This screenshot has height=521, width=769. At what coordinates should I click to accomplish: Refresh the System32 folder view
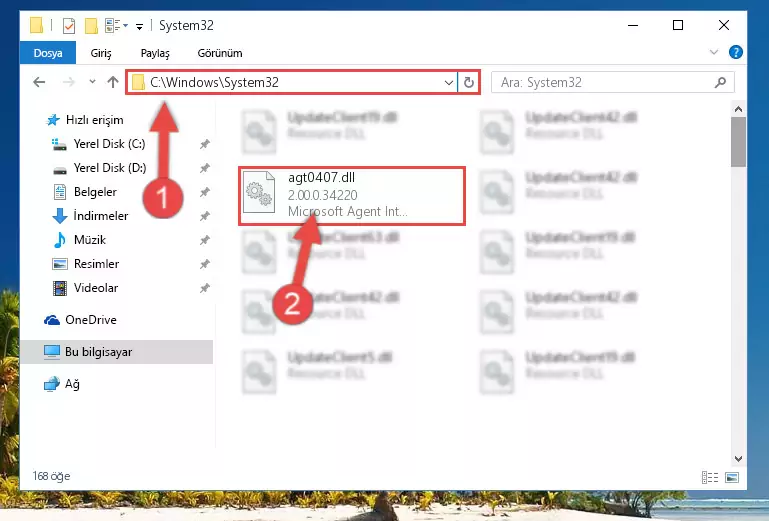(469, 82)
